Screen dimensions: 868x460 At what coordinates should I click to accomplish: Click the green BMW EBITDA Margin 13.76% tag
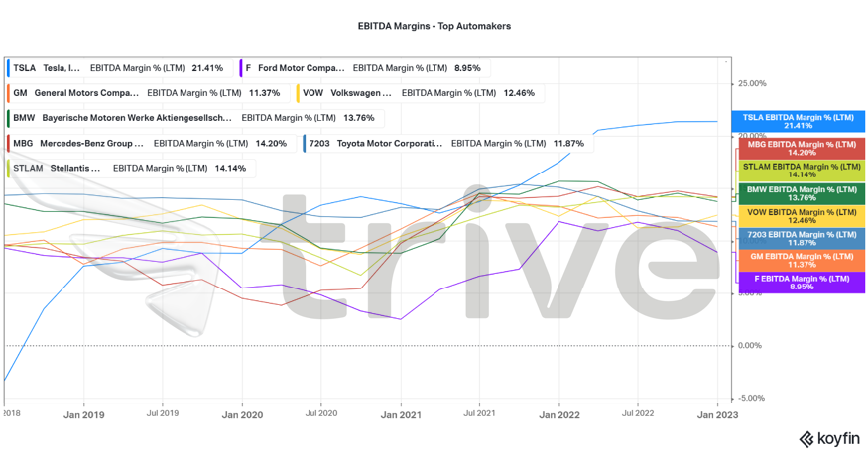pos(801,193)
